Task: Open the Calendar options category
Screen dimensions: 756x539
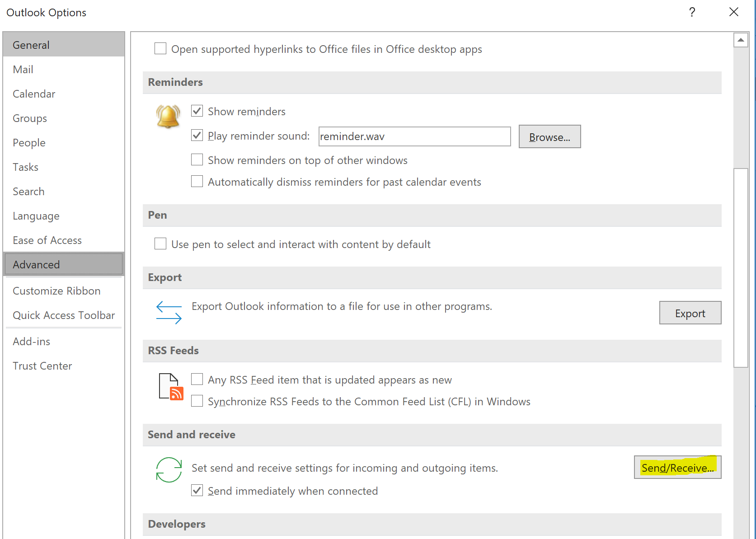Action: coord(64,94)
